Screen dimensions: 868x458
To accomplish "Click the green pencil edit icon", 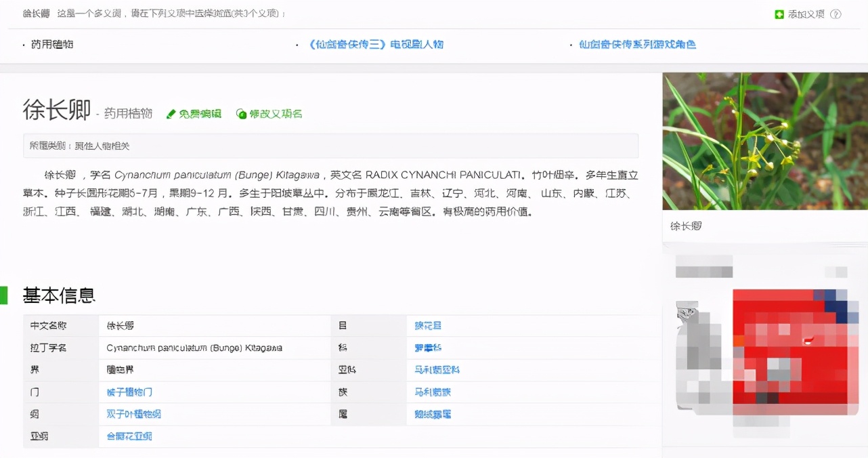I will (x=172, y=114).
